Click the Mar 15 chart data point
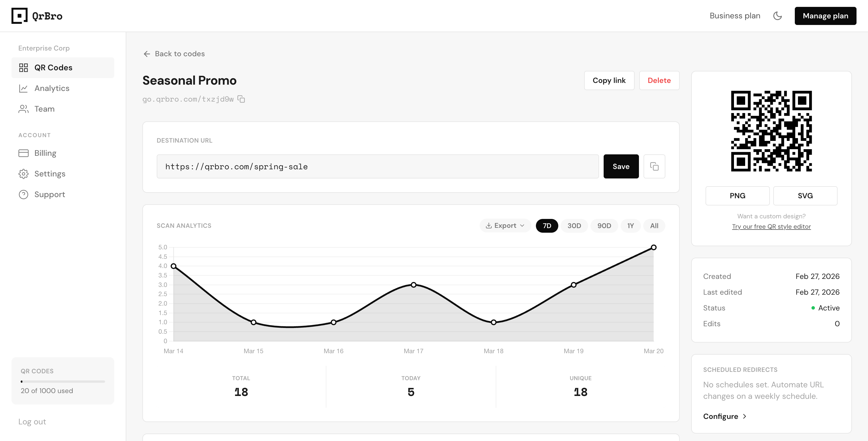This screenshot has height=441, width=868. [253, 323]
